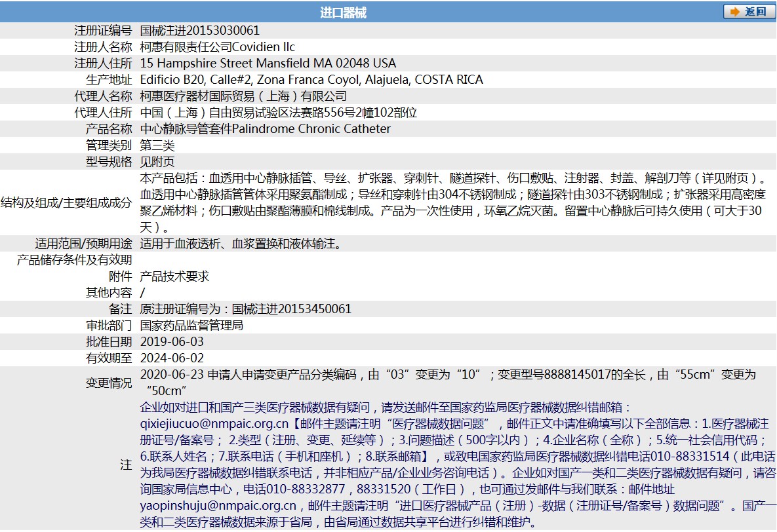Select address 15 Hampshire Street Mansfield
Screen dimensions: 777x532
tap(268, 64)
